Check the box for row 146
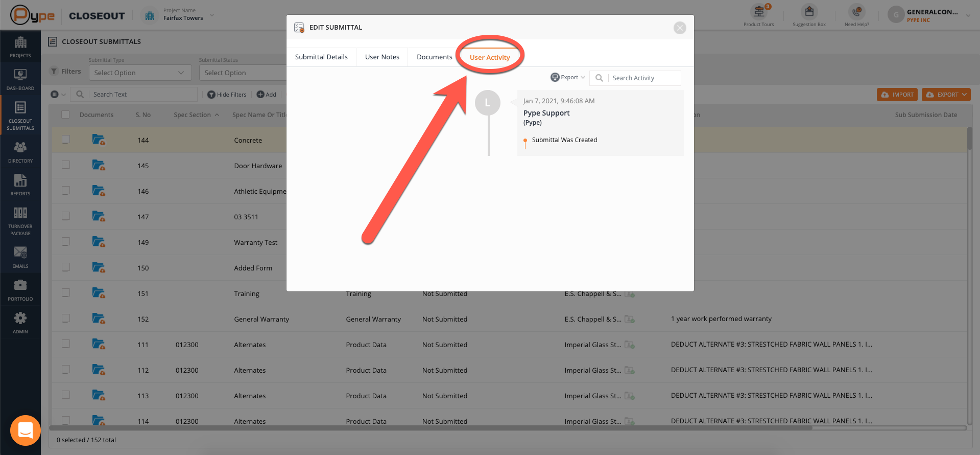Screen dimensions: 980x455 66,190
